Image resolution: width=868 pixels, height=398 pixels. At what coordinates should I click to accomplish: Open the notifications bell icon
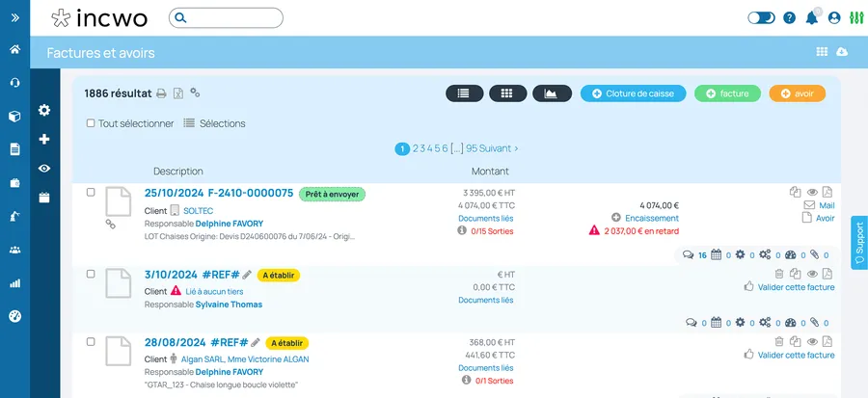pos(812,17)
